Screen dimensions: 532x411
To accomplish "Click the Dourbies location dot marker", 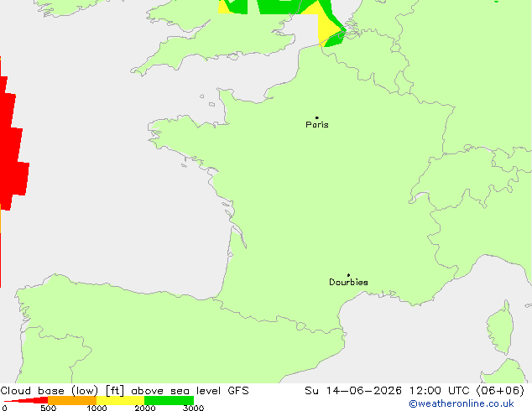I will coord(348,275).
